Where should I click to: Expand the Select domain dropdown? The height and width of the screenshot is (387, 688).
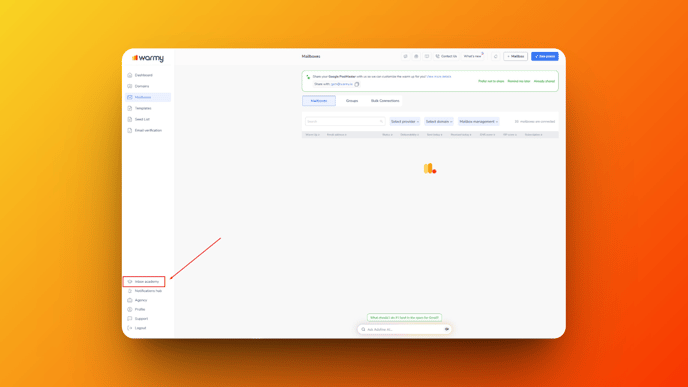pyautogui.click(x=439, y=122)
